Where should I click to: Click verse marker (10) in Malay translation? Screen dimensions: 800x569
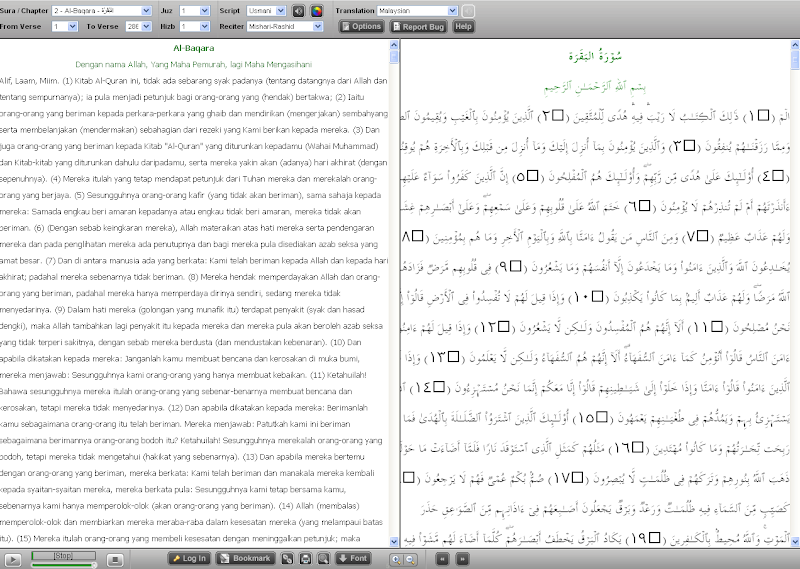(339, 342)
